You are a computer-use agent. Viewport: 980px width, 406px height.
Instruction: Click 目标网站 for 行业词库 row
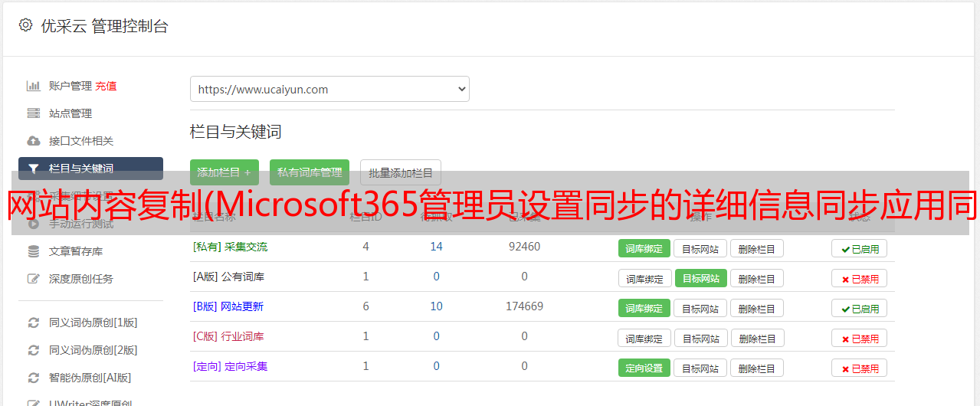[x=700, y=338]
